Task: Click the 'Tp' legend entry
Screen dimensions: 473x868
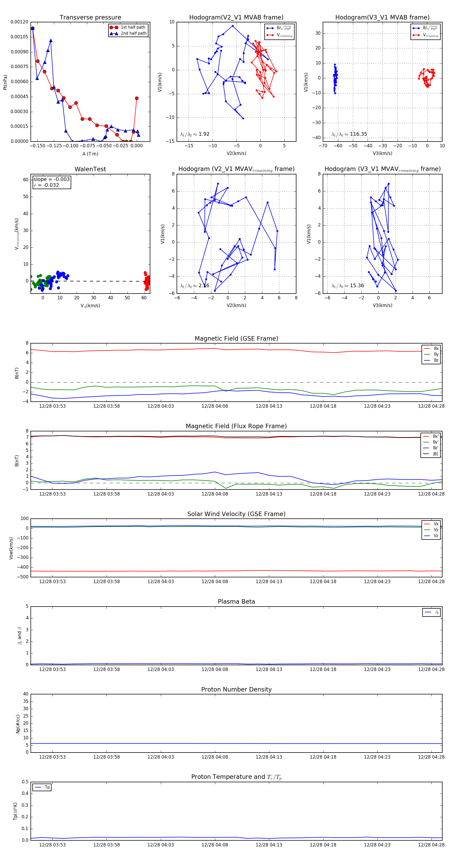Action: click(x=42, y=788)
